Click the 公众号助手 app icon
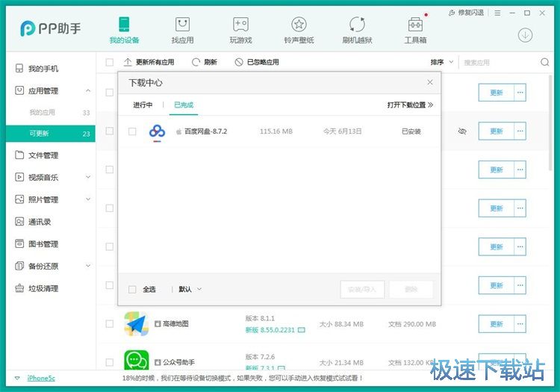This screenshot has width=560, height=392. pyautogui.click(x=137, y=360)
